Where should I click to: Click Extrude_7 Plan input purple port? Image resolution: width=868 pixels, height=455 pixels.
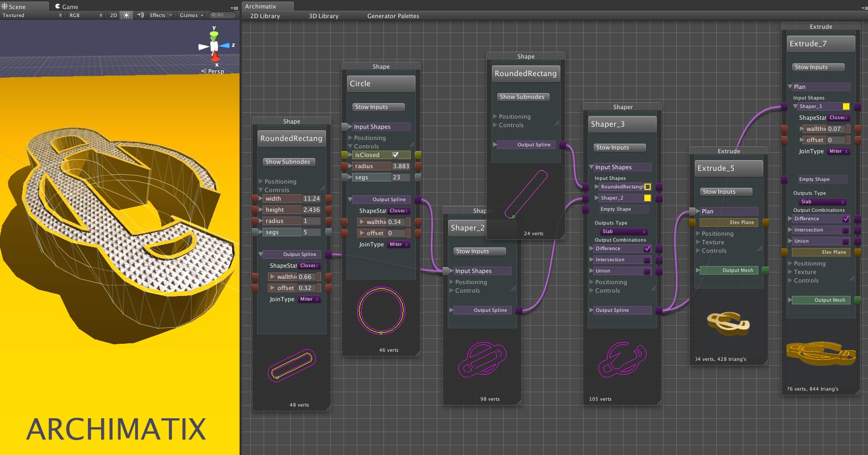784,106
